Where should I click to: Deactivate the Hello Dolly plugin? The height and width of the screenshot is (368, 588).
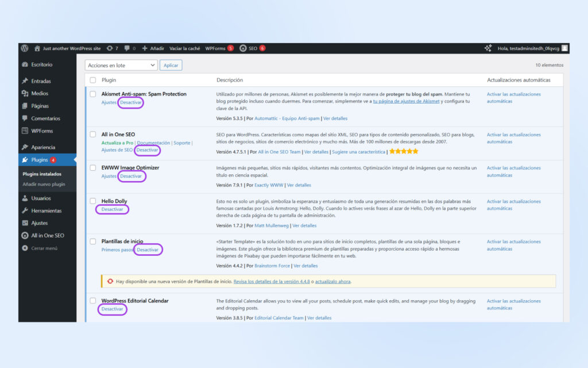pyautogui.click(x=112, y=209)
